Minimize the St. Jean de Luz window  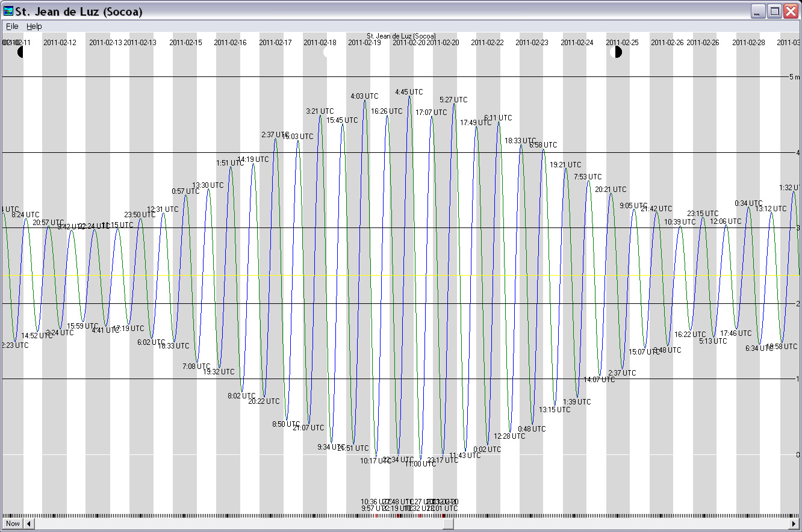758,11
